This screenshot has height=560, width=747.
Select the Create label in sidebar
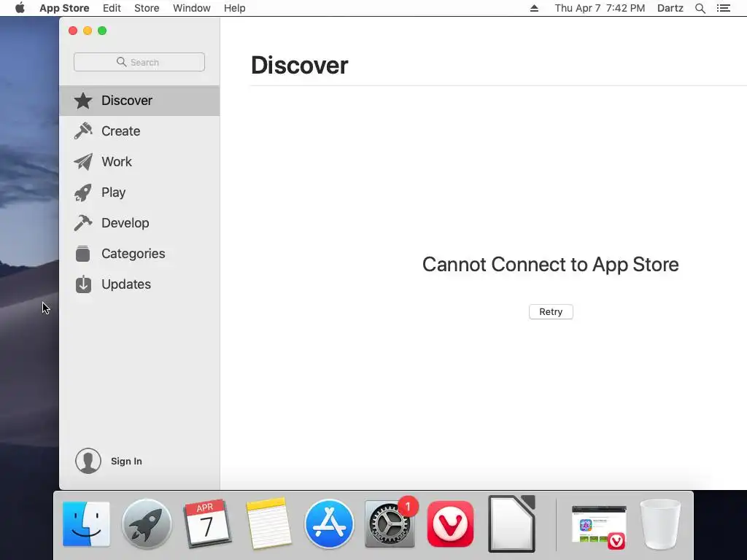(120, 131)
